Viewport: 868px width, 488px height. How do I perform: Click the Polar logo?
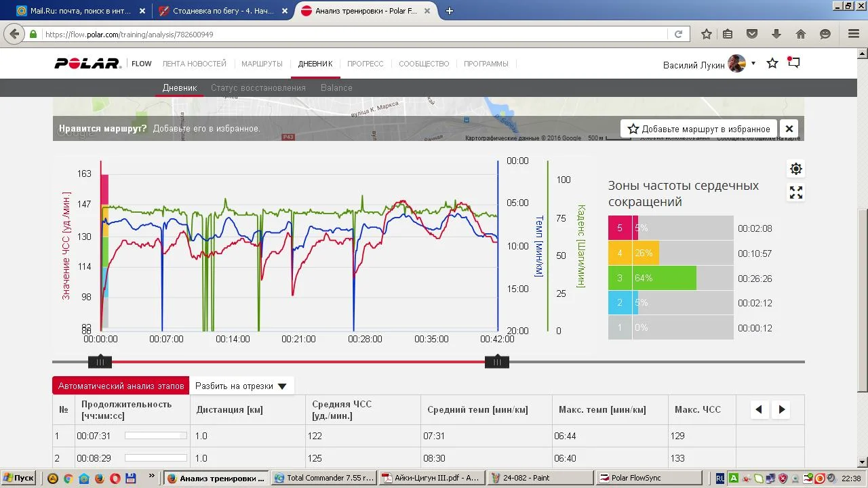(87, 64)
